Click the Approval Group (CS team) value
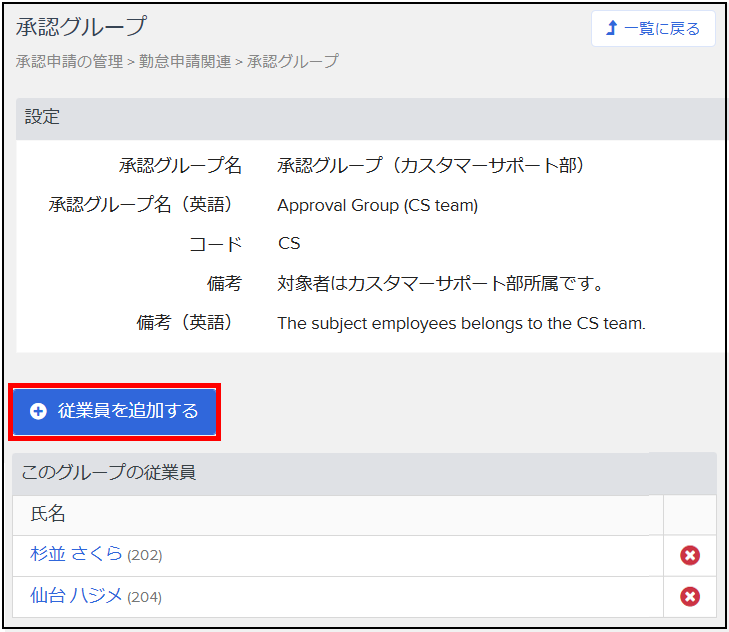This screenshot has width=729, height=632. click(x=377, y=206)
